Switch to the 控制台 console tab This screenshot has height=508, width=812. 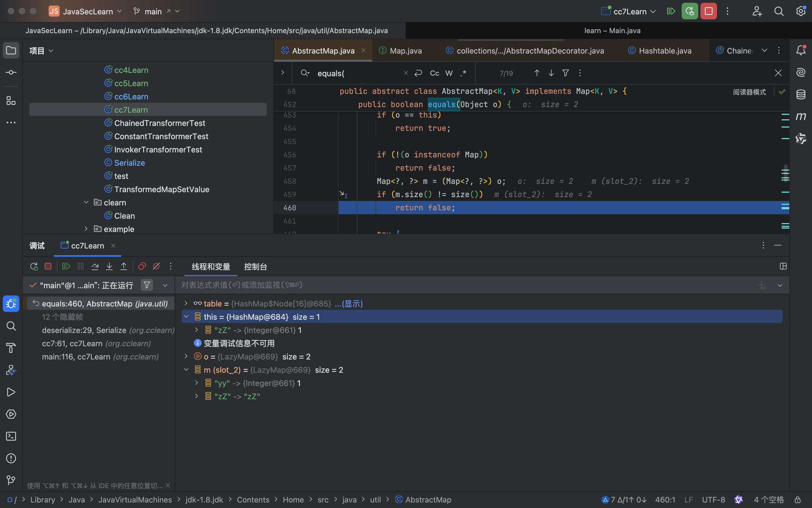[255, 267]
